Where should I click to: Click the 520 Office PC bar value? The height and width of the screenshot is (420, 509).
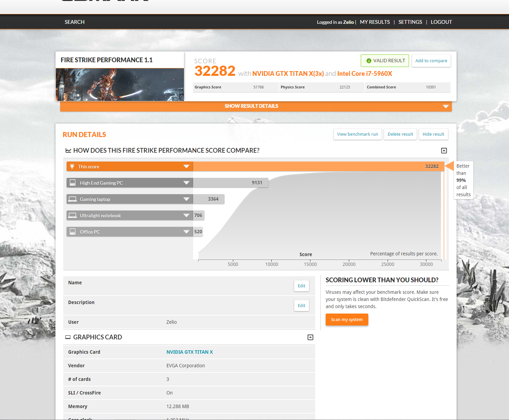point(198,232)
